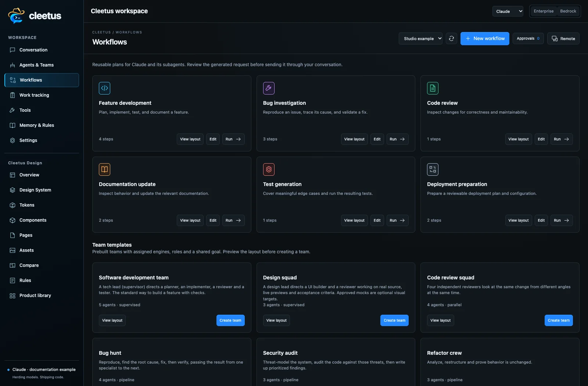
Task: Run the Deployment preparation workflow
Action: click(x=562, y=221)
